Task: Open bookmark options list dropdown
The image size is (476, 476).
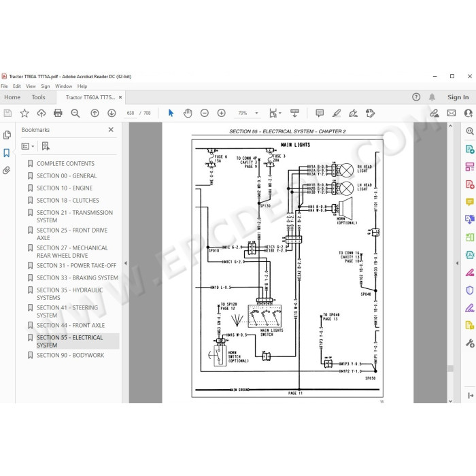Action: point(28,146)
